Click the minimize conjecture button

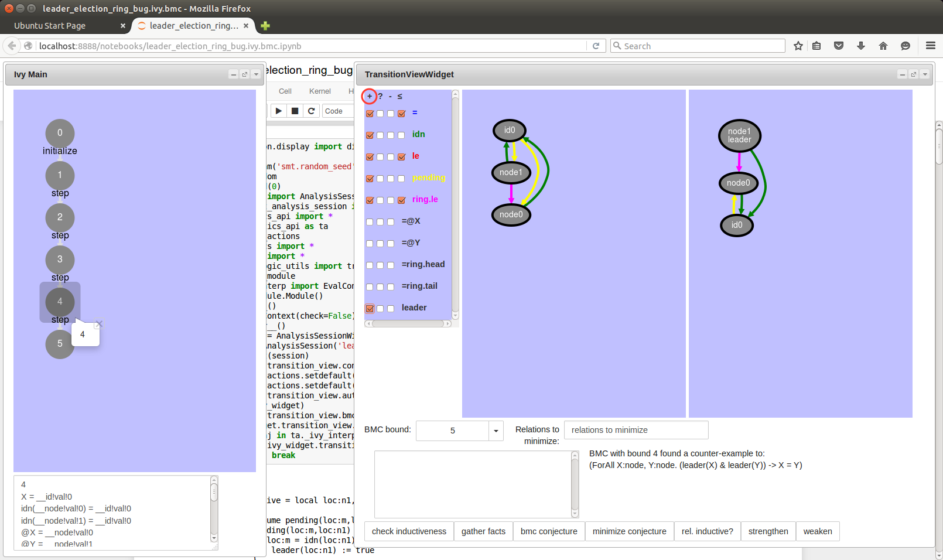coord(629,531)
